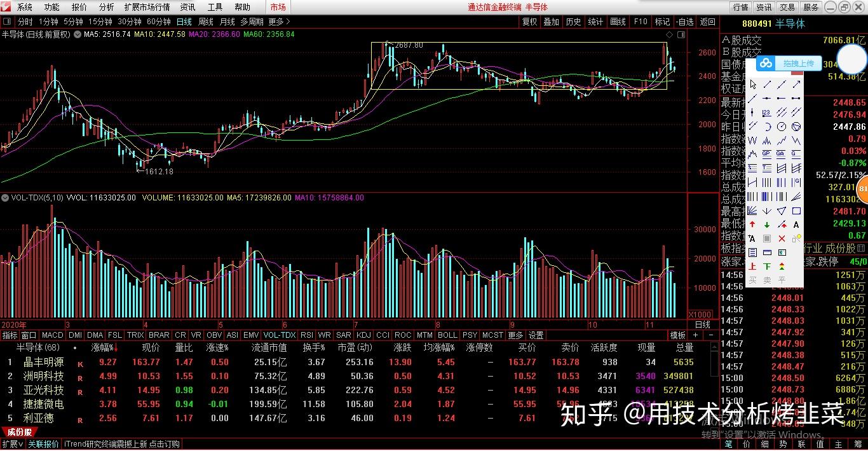Switch chart period to 周线
868x451 pixels.
(x=206, y=22)
